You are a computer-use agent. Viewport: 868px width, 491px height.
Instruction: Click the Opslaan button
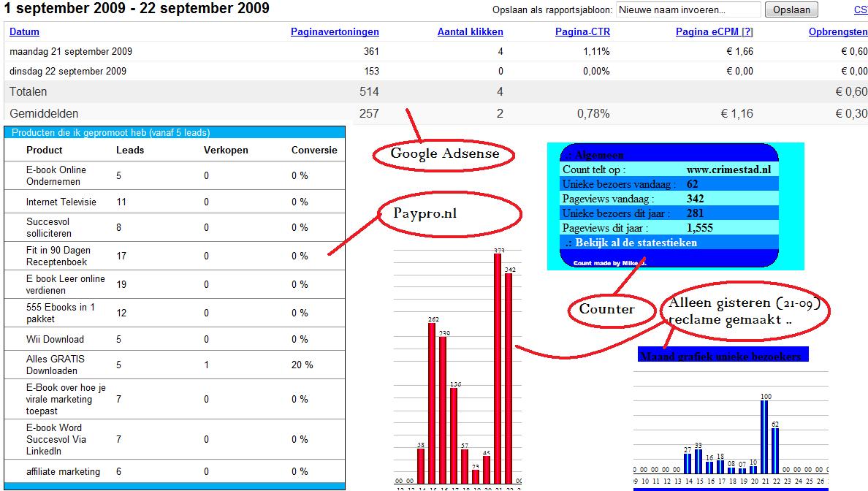(791, 10)
